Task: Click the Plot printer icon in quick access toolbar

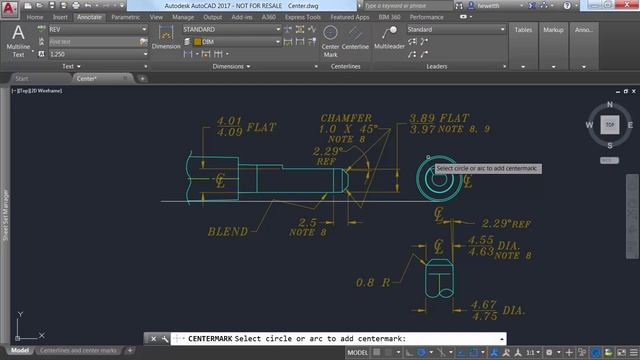Action: pos(76,6)
